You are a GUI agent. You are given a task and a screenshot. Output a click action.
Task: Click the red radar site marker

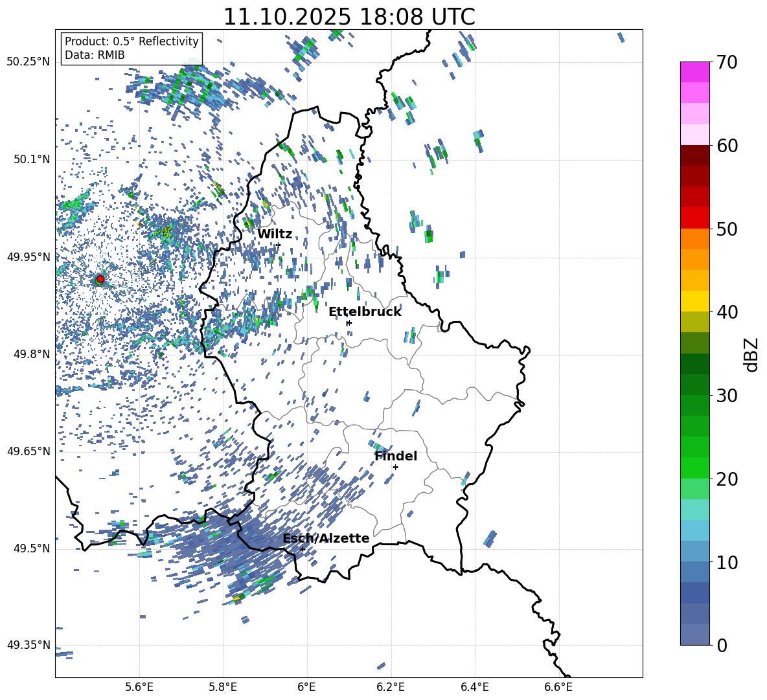(x=100, y=279)
